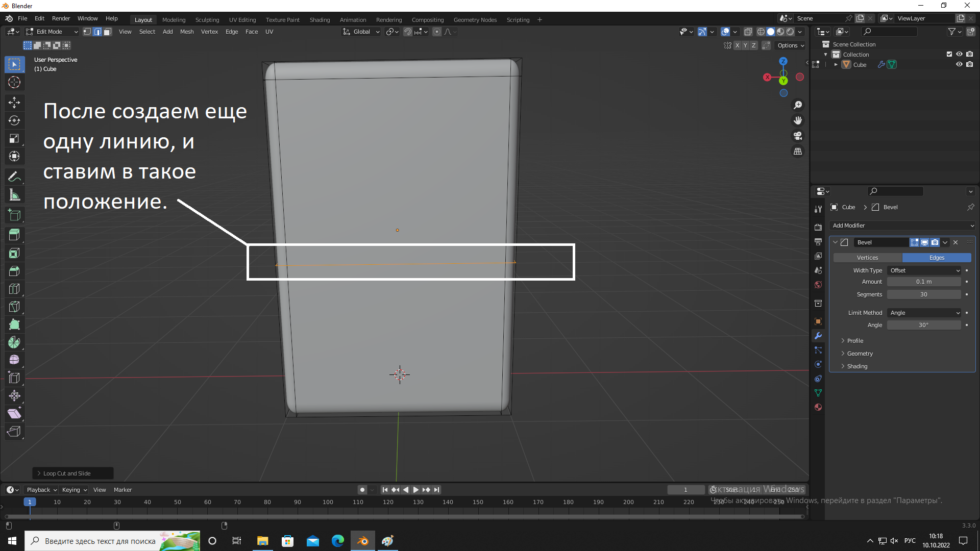The height and width of the screenshot is (551, 980).
Task: Switch to vertex select mode
Action: coord(87,32)
